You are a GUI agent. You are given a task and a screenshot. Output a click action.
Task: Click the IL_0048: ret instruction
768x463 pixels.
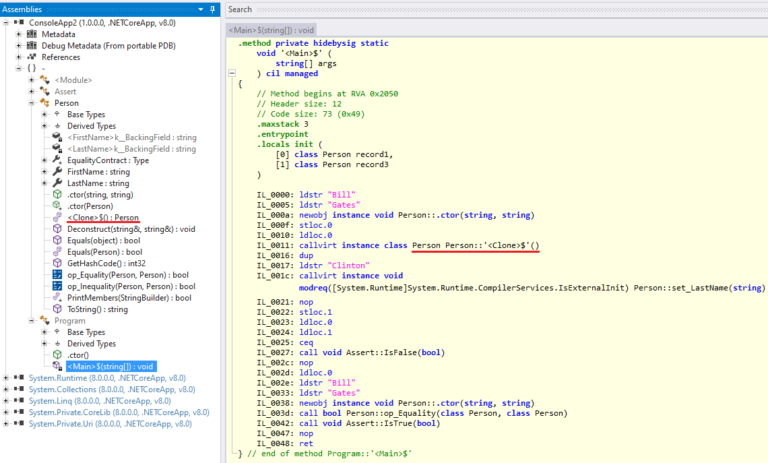(285, 443)
